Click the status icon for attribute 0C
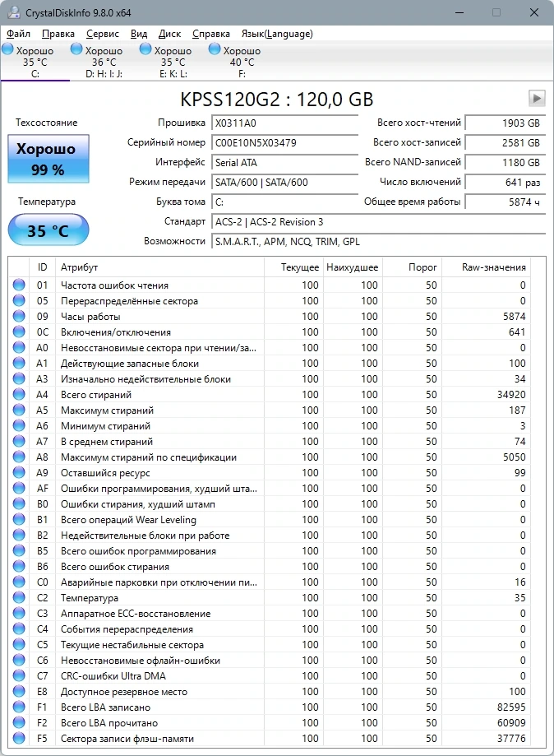Image resolution: width=554 pixels, height=756 pixels. click(x=19, y=332)
